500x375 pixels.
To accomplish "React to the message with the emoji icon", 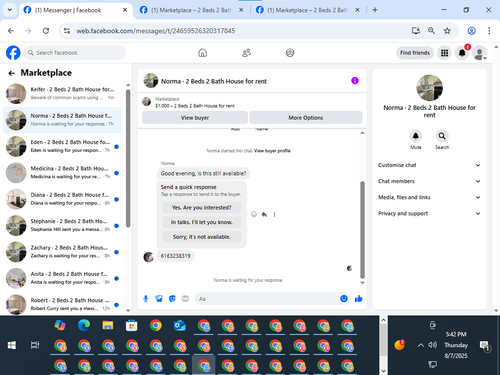I will [x=254, y=214].
